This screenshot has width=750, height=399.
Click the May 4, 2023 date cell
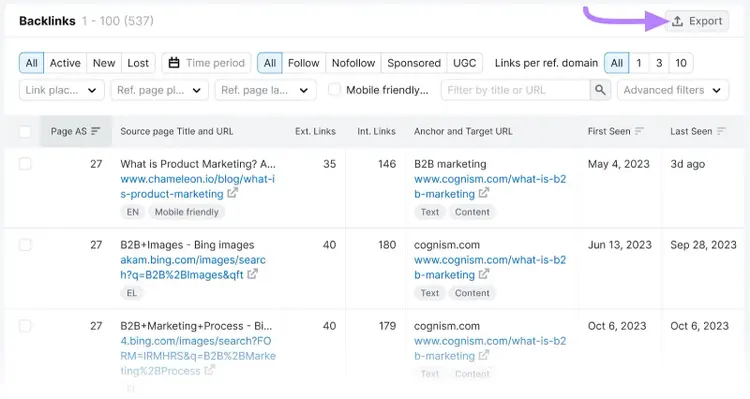click(618, 164)
